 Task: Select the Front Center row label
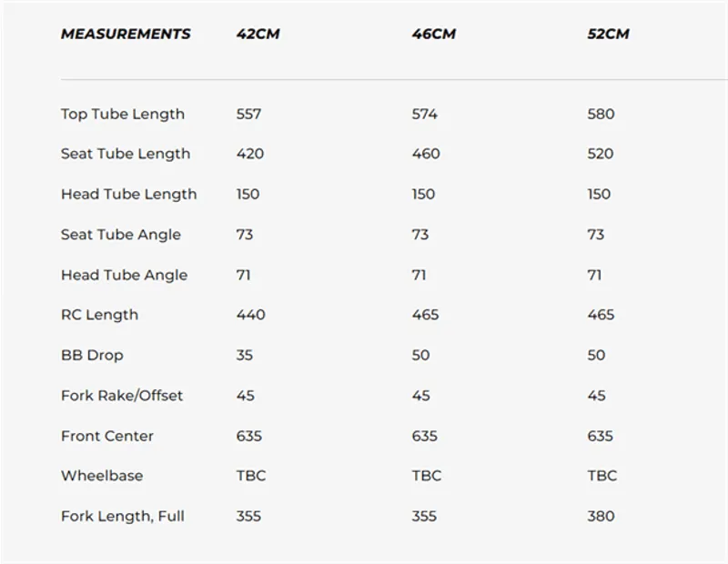107,436
